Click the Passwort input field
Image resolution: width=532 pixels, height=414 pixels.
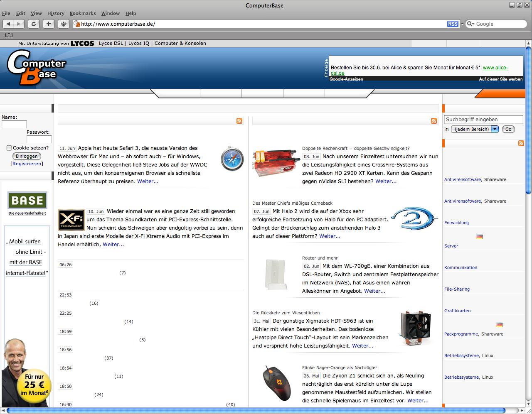[x=39, y=140]
